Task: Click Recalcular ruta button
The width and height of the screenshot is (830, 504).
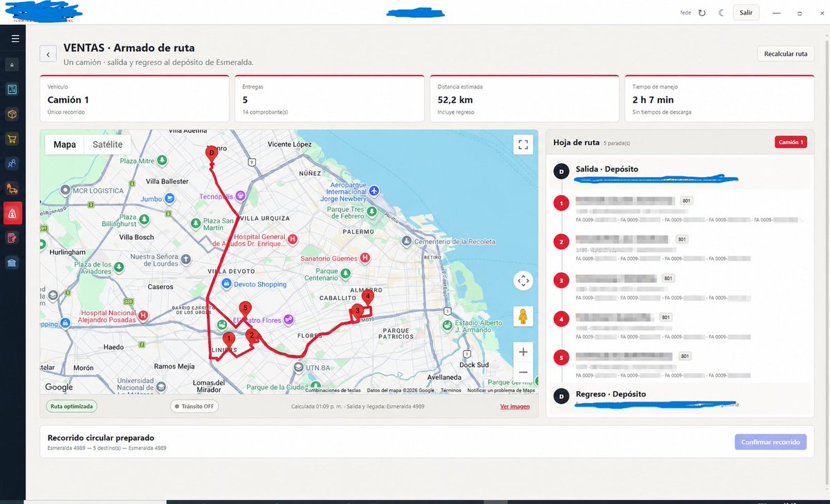Action: click(x=786, y=54)
